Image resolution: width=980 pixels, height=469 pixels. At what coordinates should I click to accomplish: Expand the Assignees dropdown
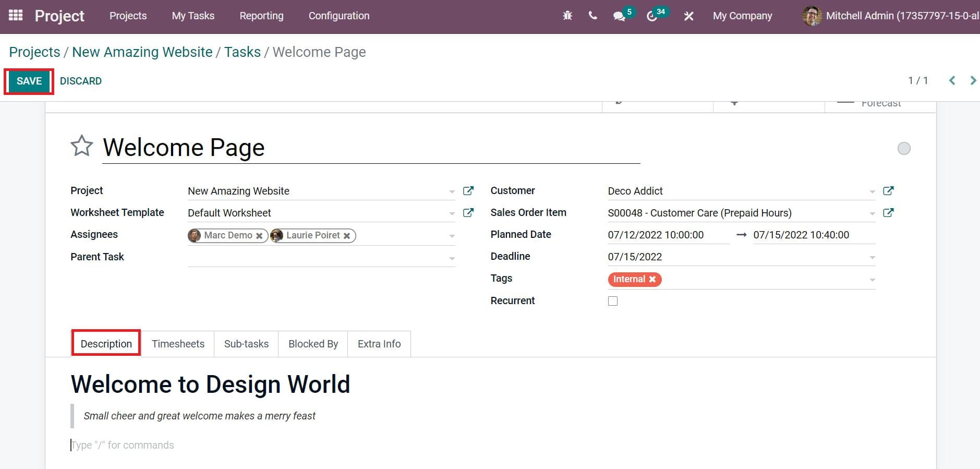pyautogui.click(x=452, y=236)
